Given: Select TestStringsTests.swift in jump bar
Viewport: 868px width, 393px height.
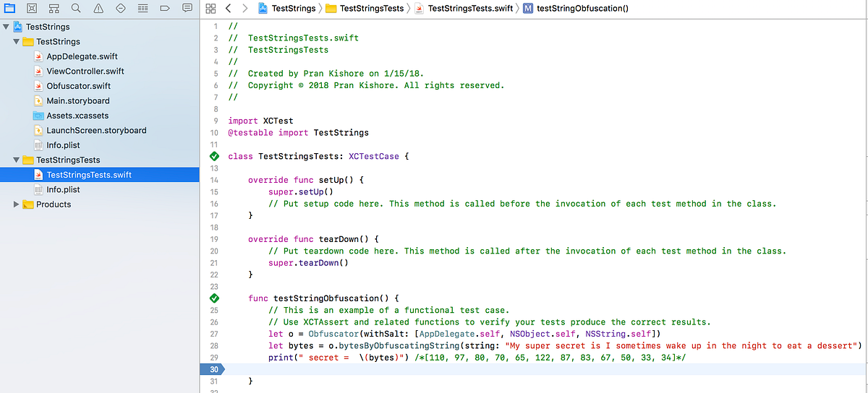Looking at the screenshot, I should 464,9.
